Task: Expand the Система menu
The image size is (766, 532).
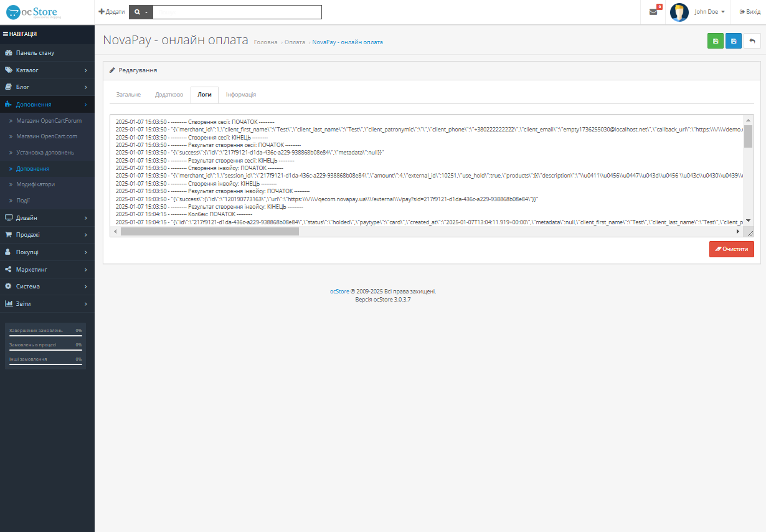Action: [x=47, y=287]
